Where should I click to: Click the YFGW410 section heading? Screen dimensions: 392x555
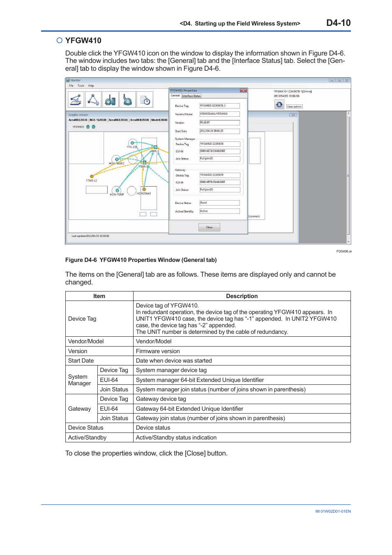click(x=83, y=40)
